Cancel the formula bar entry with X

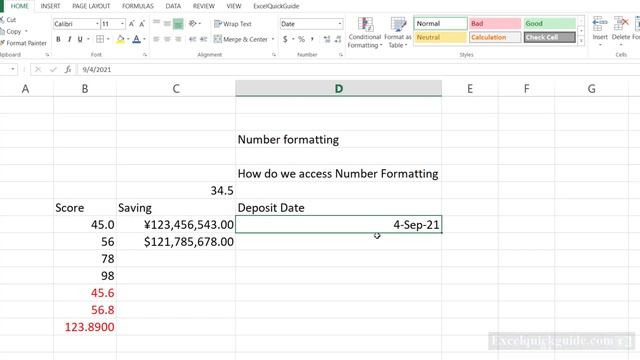[x=38, y=69]
